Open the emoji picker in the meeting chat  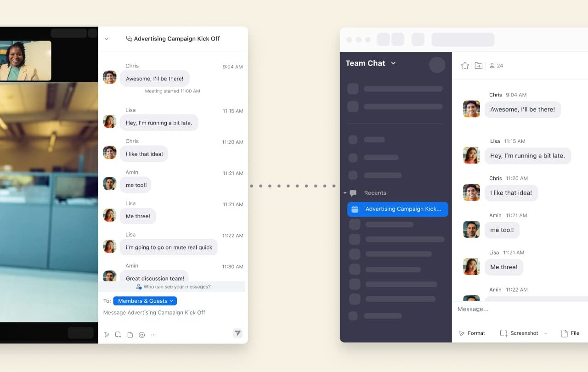pos(142,335)
